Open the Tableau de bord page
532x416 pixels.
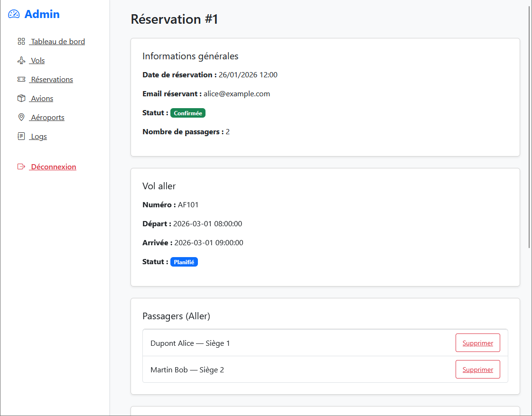tap(57, 41)
